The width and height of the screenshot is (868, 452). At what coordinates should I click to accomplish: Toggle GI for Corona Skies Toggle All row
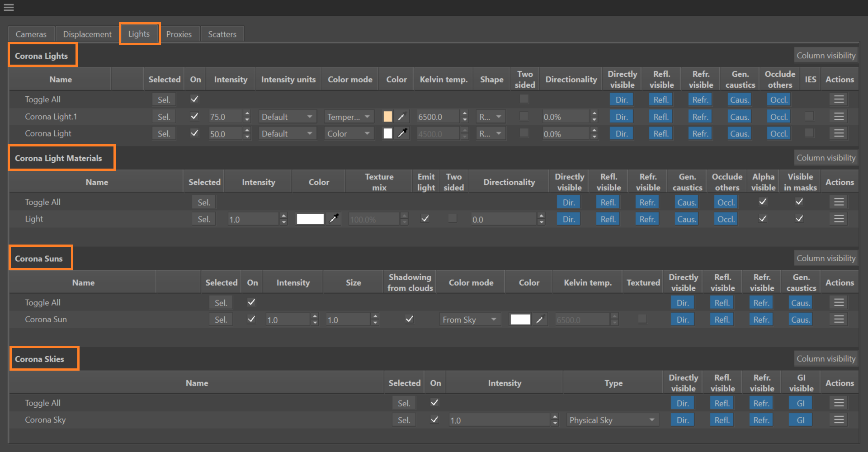[x=800, y=403]
